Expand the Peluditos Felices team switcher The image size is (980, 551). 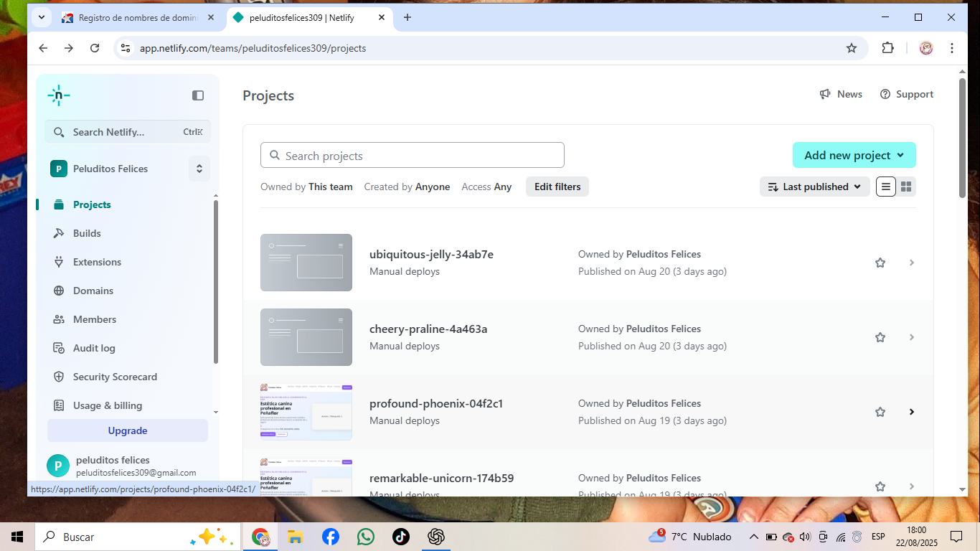(199, 169)
